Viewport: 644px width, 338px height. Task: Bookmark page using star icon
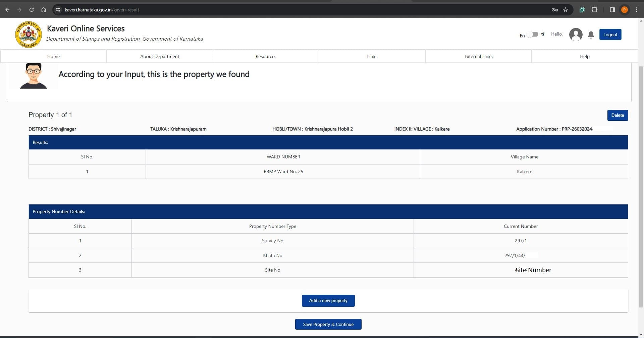pyautogui.click(x=566, y=10)
